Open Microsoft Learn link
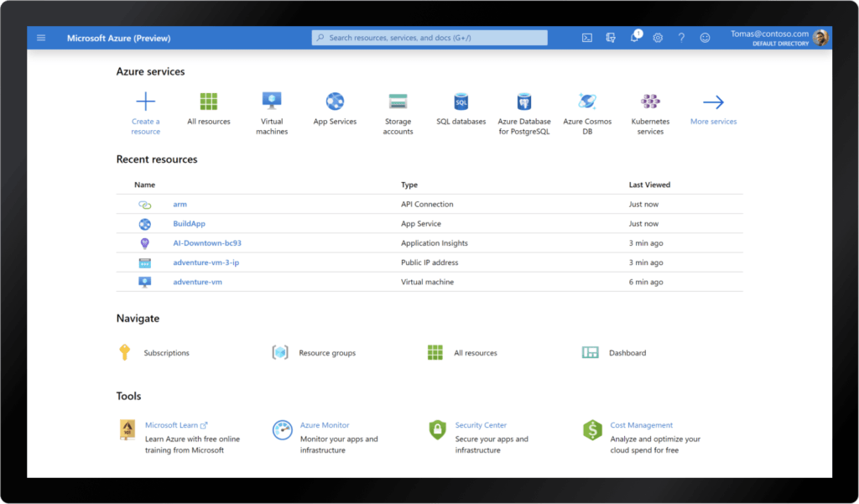 click(x=173, y=424)
